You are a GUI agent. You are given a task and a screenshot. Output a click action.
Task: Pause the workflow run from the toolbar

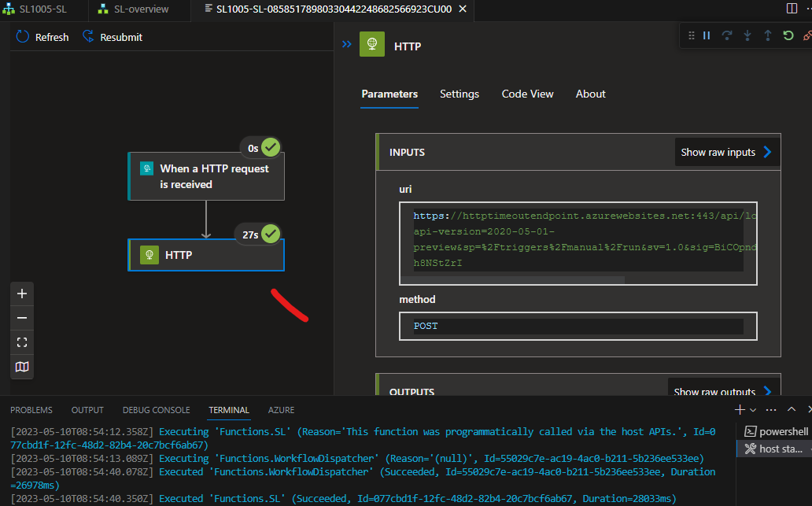pos(707,35)
